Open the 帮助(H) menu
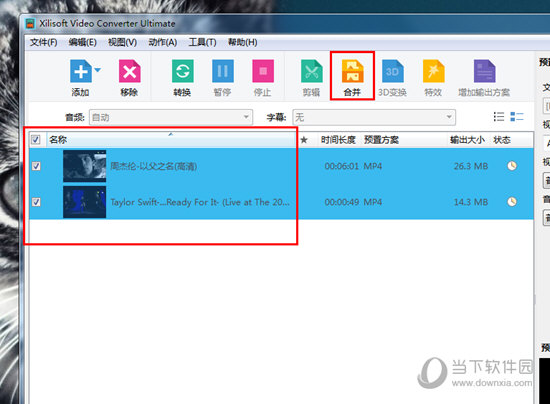Viewport: 550px width, 404px height. point(243,42)
